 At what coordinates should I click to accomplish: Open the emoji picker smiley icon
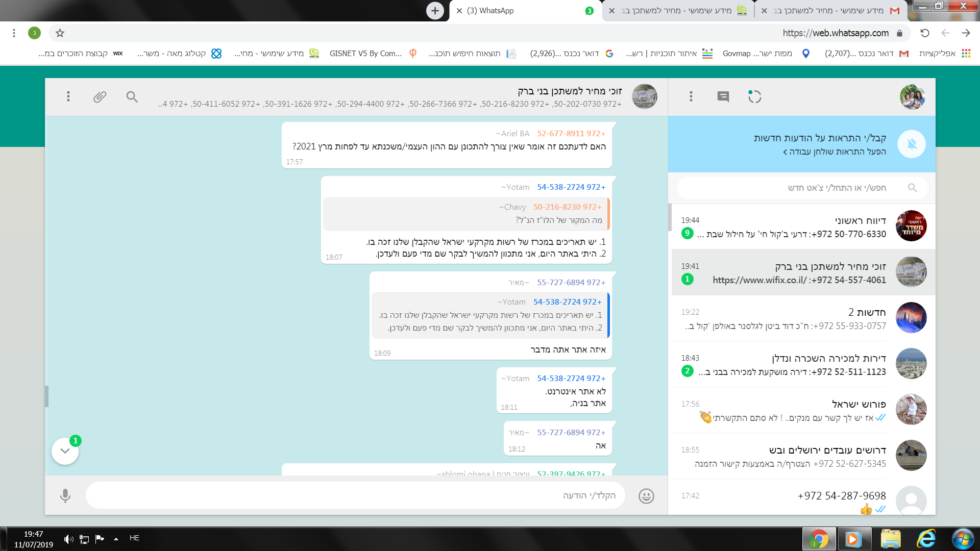coord(646,495)
